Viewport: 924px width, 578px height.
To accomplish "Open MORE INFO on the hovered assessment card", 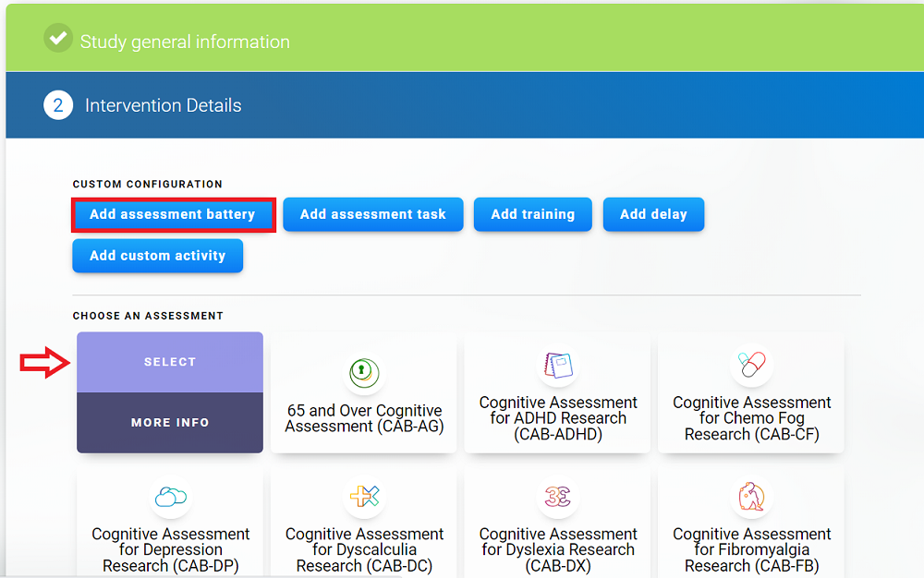I will click(x=170, y=423).
